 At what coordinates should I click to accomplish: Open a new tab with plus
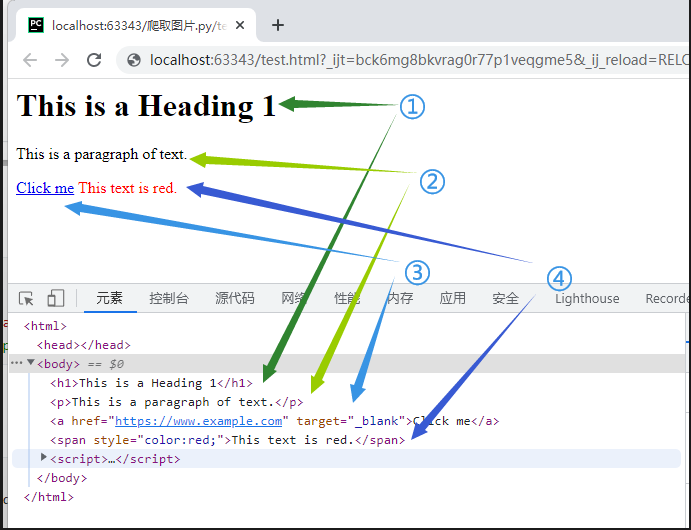pos(278,26)
